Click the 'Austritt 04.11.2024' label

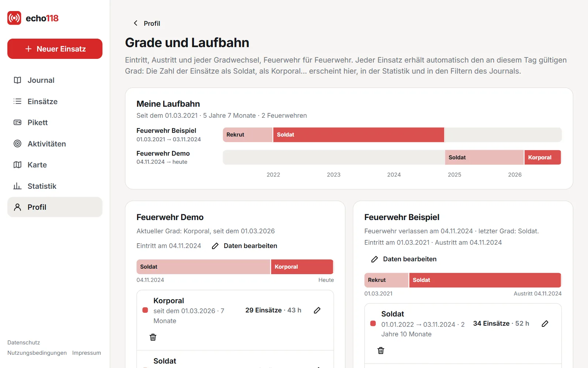click(538, 294)
